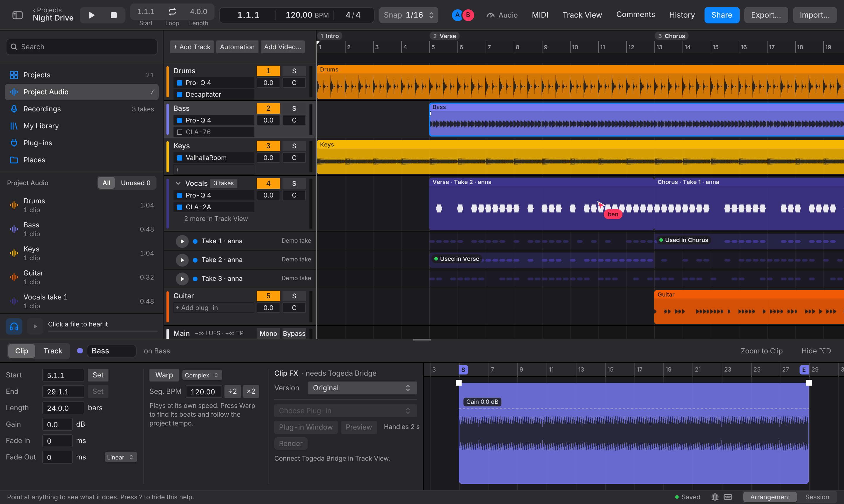Start playback with the Play button
This screenshot has width=844, height=504.
coord(91,15)
